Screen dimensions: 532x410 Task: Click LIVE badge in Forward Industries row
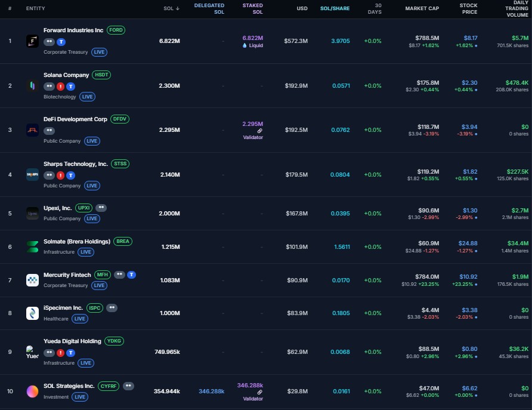pyautogui.click(x=99, y=53)
